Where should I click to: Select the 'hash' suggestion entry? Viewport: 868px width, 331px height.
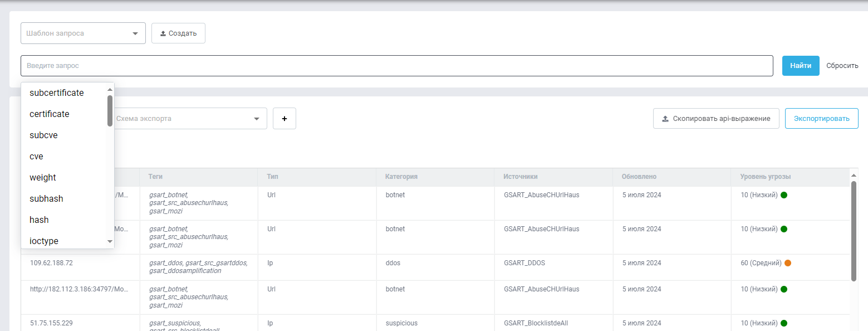tap(39, 220)
